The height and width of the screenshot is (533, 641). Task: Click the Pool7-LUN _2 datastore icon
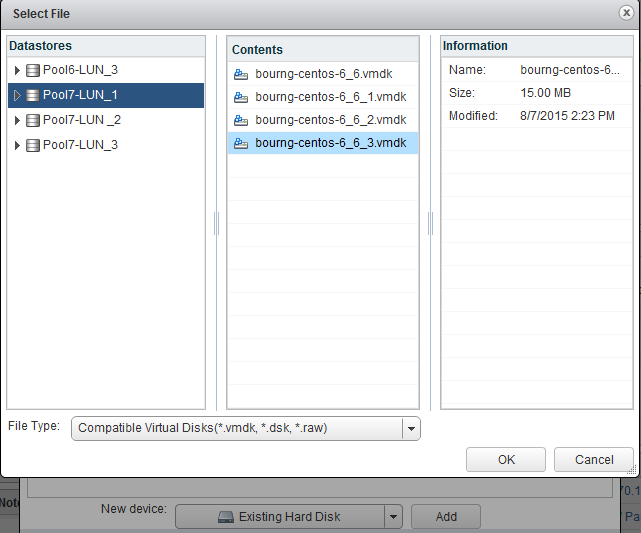pos(33,120)
